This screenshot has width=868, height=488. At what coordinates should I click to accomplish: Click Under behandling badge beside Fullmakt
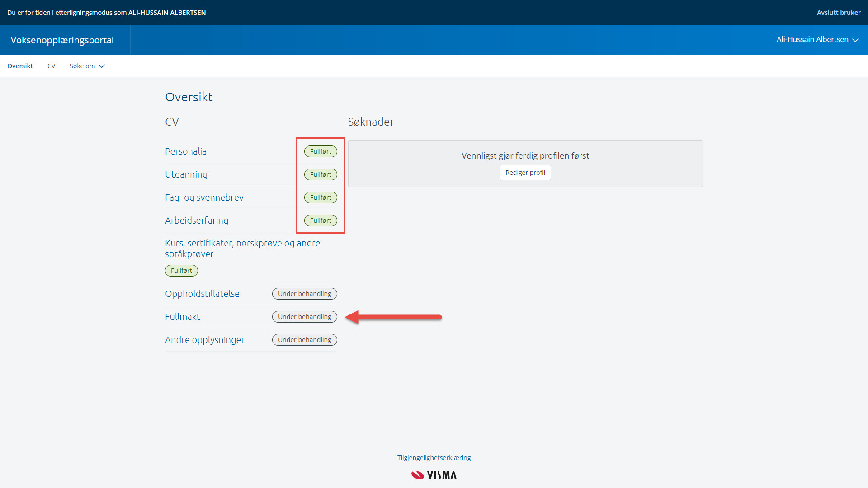click(305, 317)
